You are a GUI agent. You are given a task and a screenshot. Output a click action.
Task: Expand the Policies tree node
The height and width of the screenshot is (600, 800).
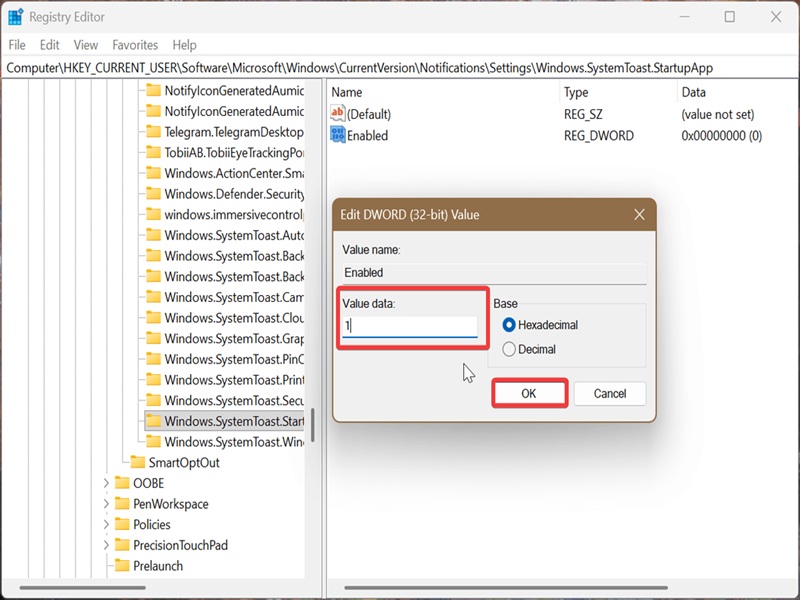pos(106,524)
